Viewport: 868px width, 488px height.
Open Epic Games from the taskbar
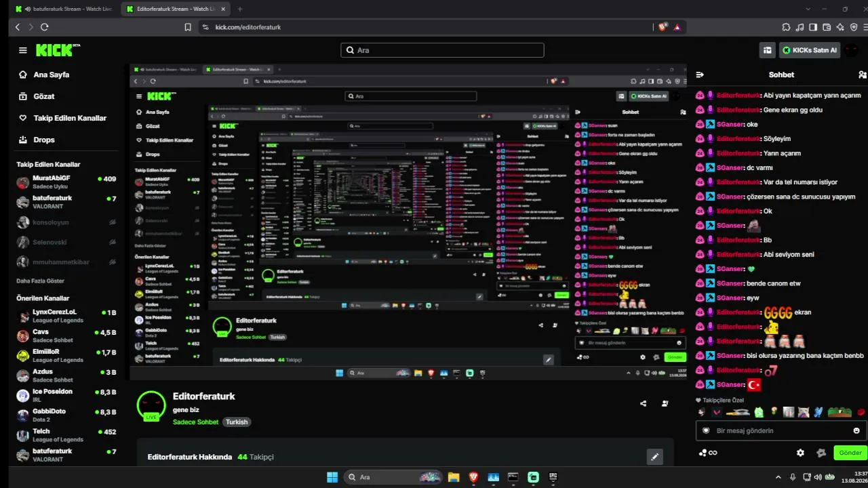click(x=553, y=477)
